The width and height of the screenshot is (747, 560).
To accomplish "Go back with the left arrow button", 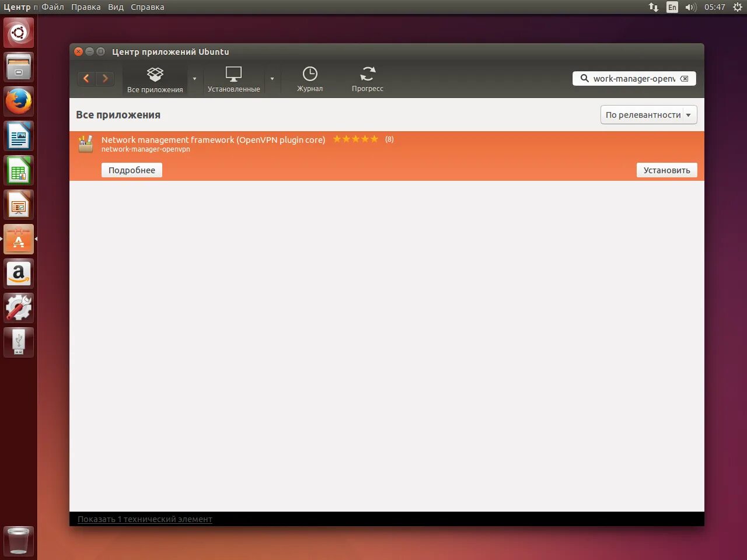I will 86,78.
